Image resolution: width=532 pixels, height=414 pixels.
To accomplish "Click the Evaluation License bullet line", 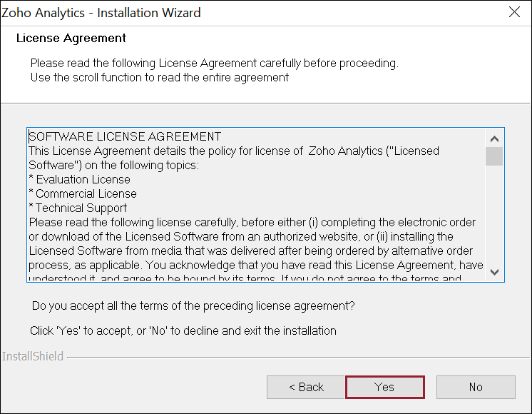I will coord(79,179).
